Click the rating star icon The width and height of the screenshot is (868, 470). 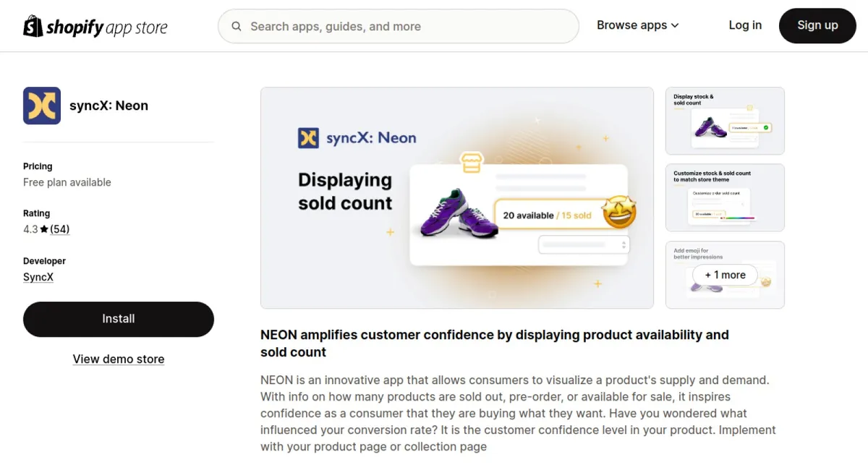pyautogui.click(x=44, y=229)
